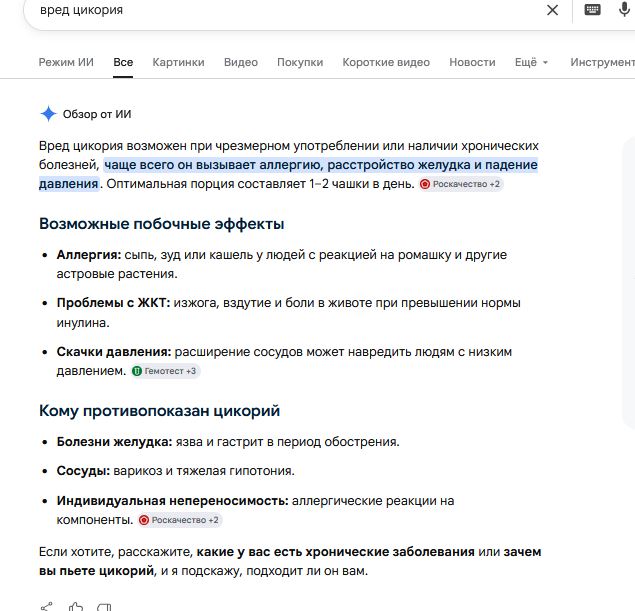The width and height of the screenshot is (635, 611).
Task: Click the highlighted text about аллергию и давление
Action: (288, 174)
